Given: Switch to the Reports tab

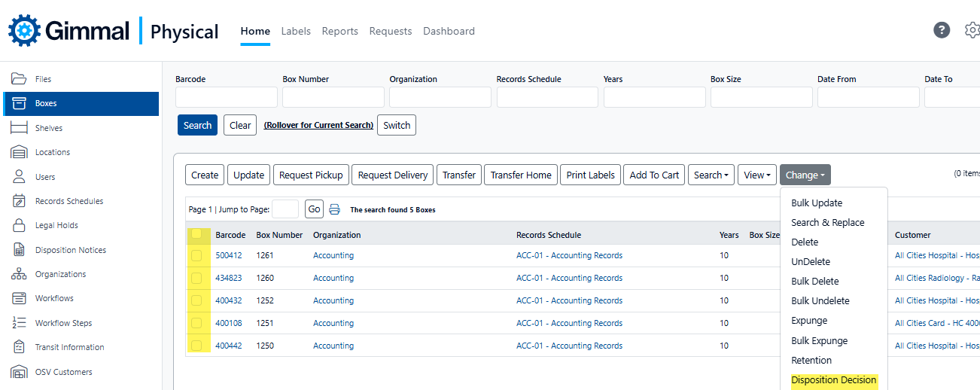Looking at the screenshot, I should 339,31.
